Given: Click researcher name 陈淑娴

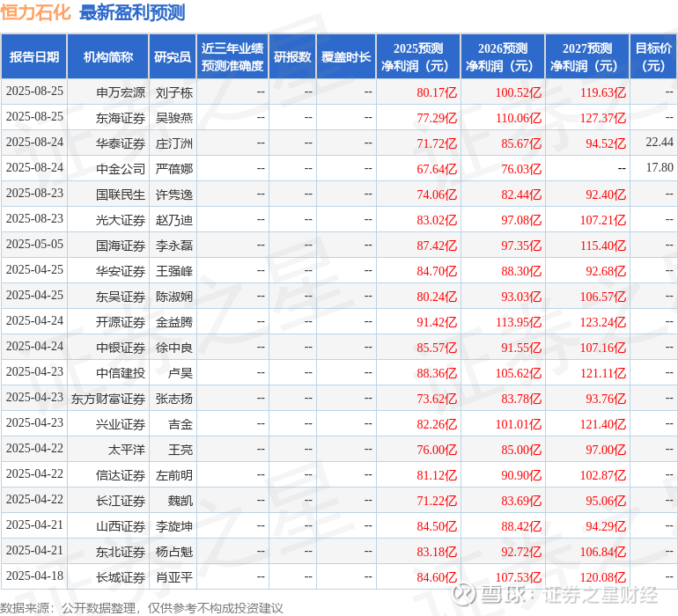Looking at the screenshot, I should coord(174,297).
